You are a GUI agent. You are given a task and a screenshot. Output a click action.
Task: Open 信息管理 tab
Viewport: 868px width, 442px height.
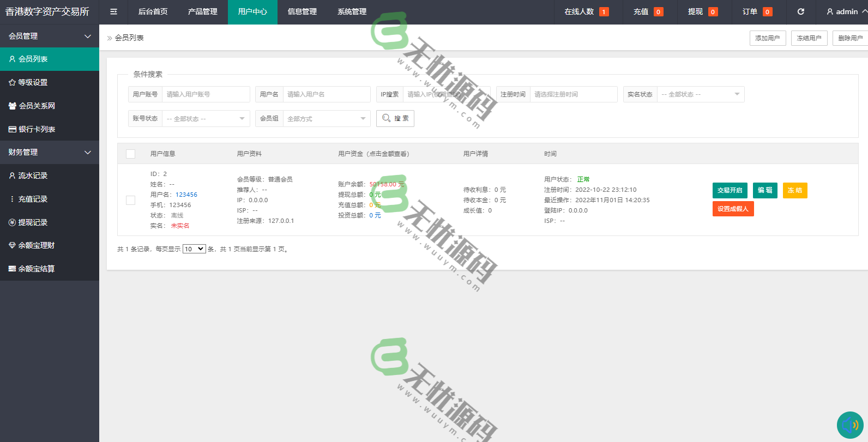tap(302, 11)
